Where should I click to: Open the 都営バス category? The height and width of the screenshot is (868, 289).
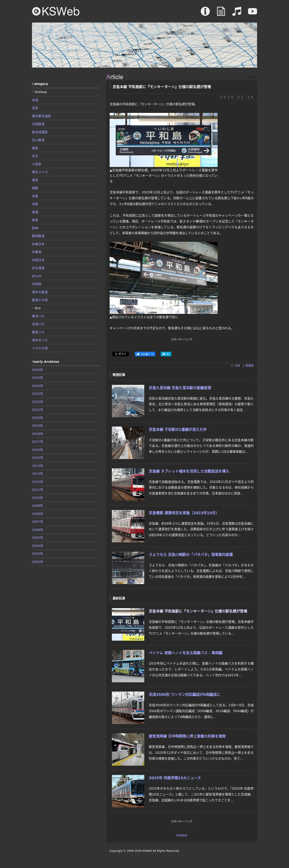[38, 332]
